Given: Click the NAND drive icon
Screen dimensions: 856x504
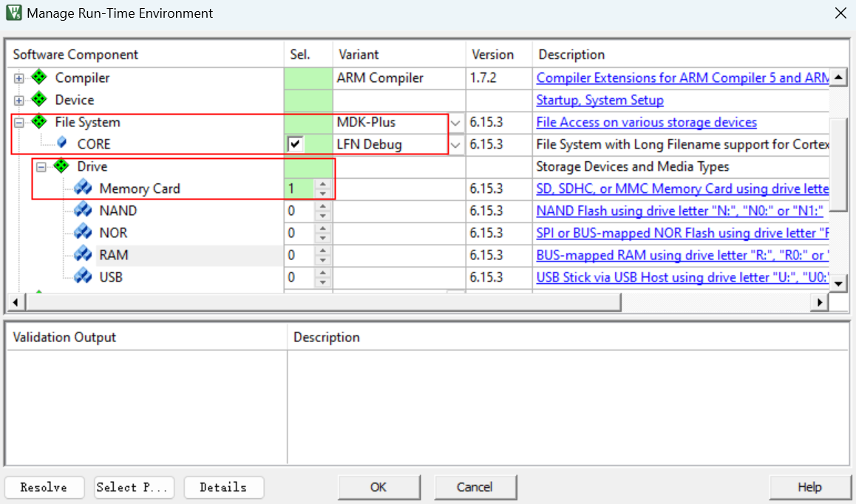Looking at the screenshot, I should [x=84, y=211].
